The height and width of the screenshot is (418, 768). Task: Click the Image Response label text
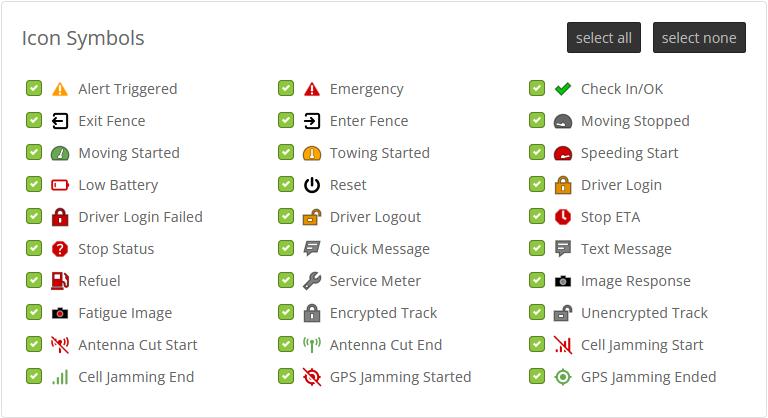point(635,281)
